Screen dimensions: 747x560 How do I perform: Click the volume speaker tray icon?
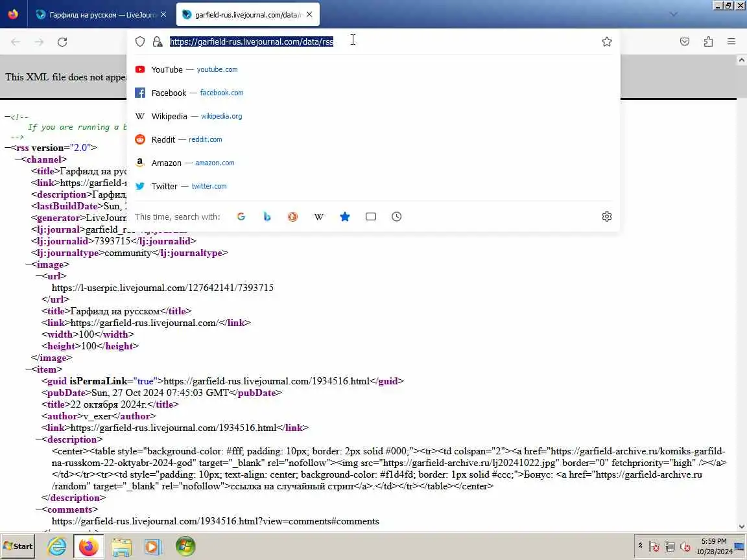[x=685, y=546]
